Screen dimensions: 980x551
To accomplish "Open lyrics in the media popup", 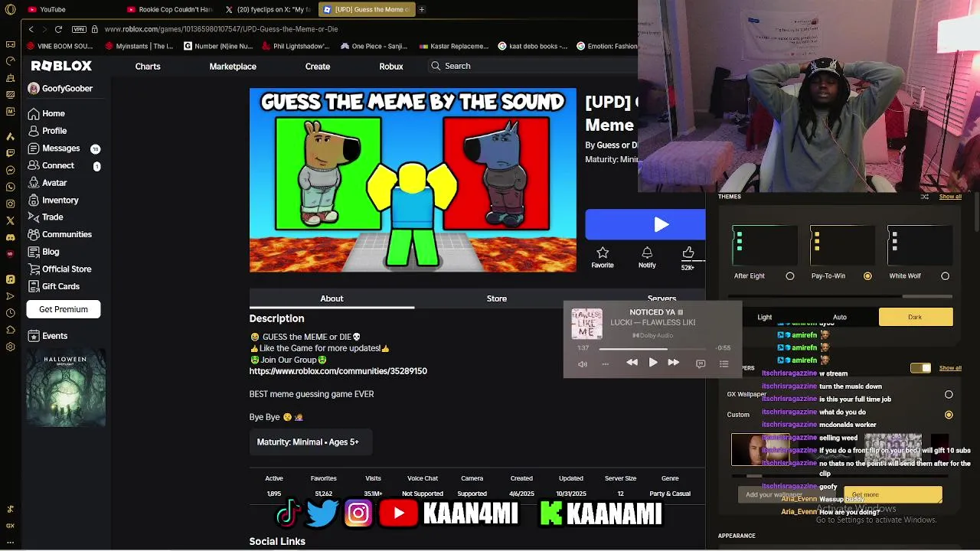I will coord(701,364).
